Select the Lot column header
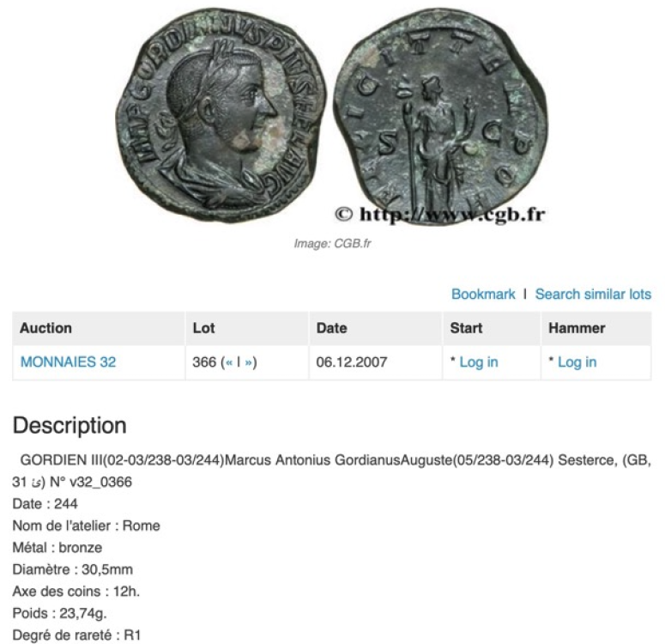 203,328
